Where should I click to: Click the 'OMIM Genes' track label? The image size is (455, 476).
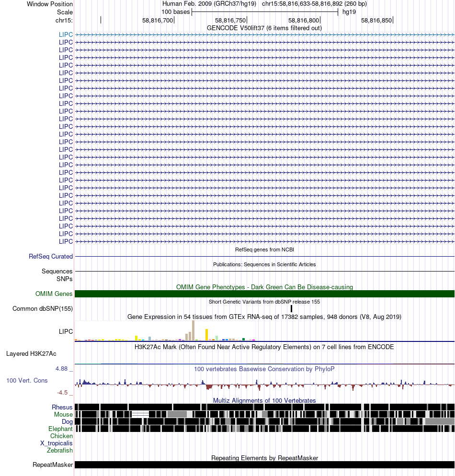coord(54,294)
